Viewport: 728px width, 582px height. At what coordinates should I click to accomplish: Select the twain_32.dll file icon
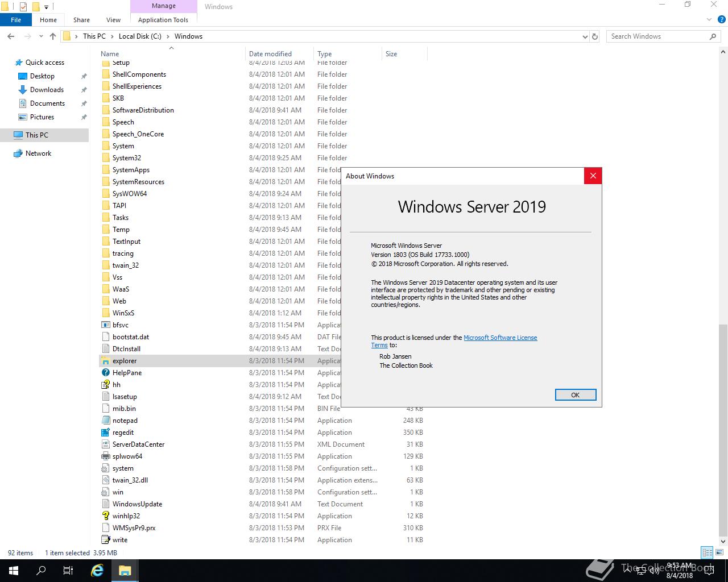105,480
